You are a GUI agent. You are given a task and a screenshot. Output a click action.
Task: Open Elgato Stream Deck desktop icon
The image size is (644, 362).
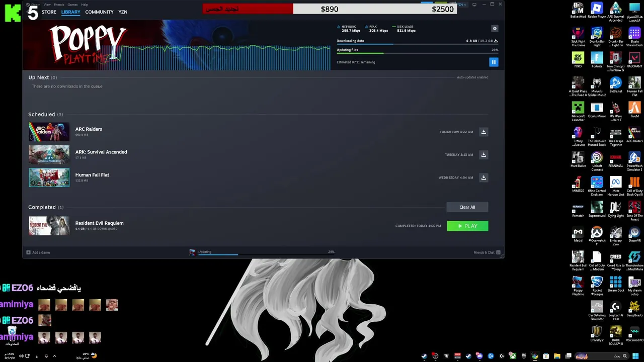[x=634, y=37]
